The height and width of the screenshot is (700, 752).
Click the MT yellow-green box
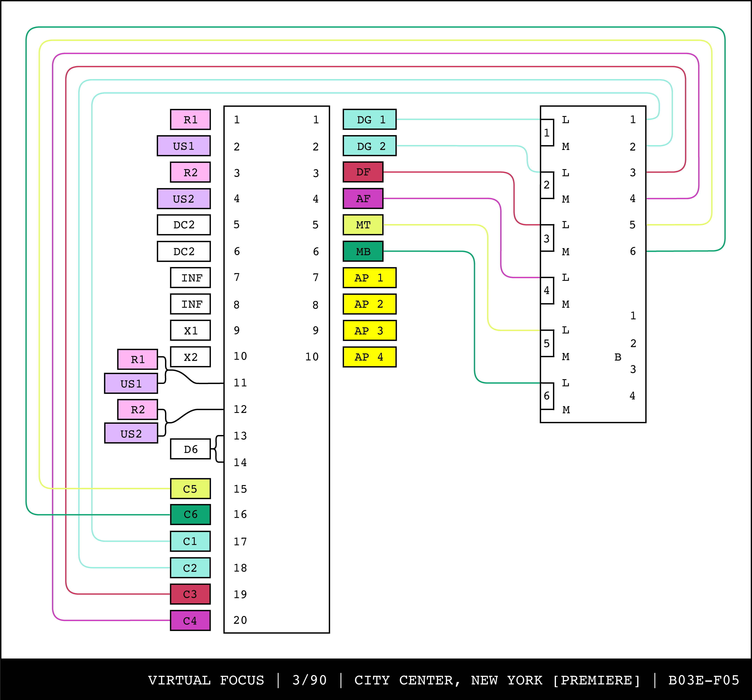[x=363, y=225]
